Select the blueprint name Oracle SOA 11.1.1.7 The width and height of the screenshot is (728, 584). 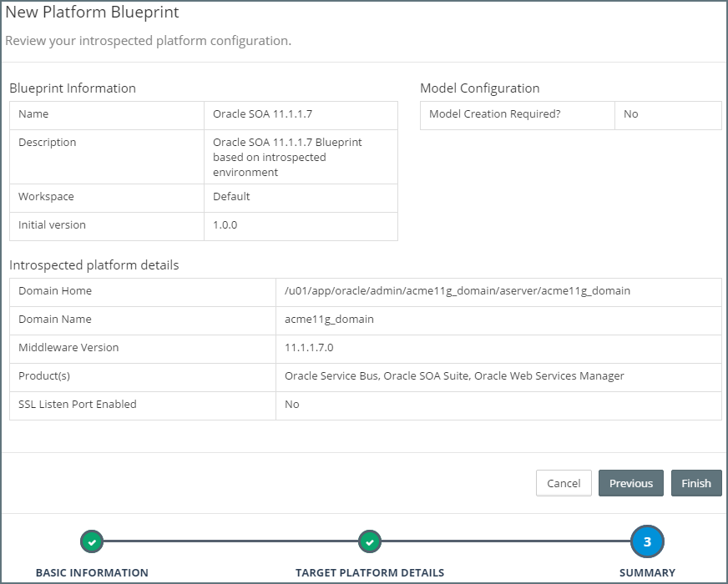click(263, 114)
